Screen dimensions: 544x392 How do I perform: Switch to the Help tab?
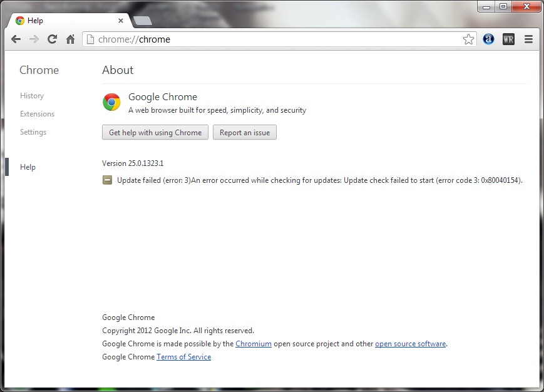34,21
